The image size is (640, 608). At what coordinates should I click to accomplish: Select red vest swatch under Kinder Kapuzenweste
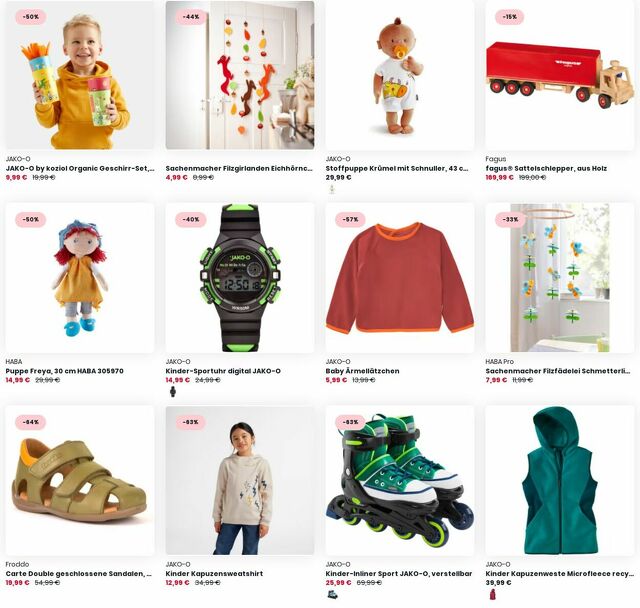click(493, 595)
